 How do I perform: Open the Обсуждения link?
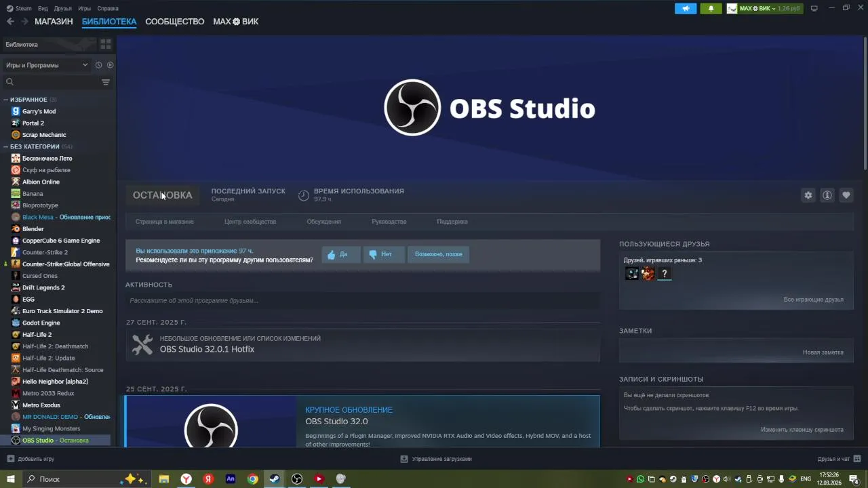[323, 222]
